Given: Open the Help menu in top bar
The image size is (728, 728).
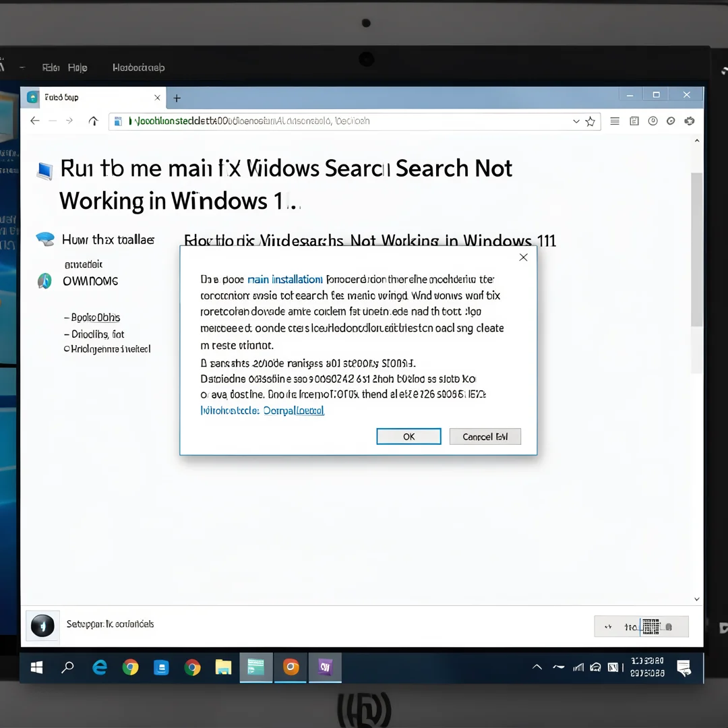Looking at the screenshot, I should (78, 68).
